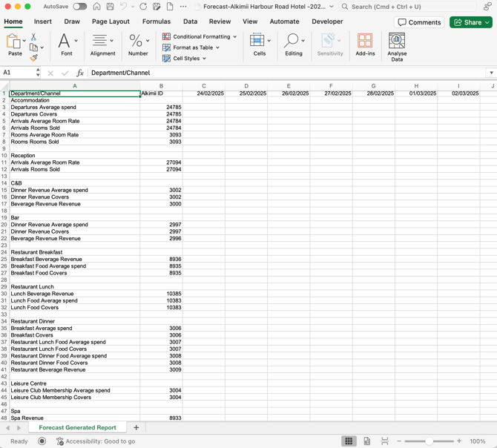Switch to Page Break Preview icon
Screen dimensions: 497x448
385,441
